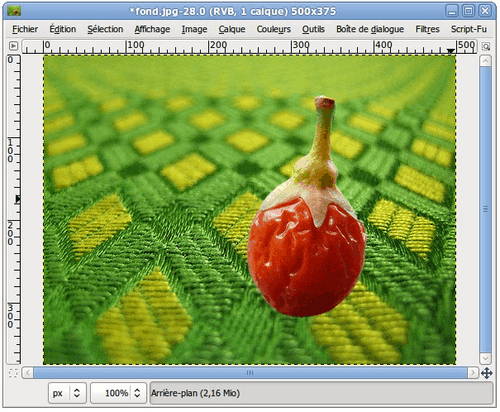Open the Outils menu
This screenshot has height=412, width=500.
pos(313,29)
